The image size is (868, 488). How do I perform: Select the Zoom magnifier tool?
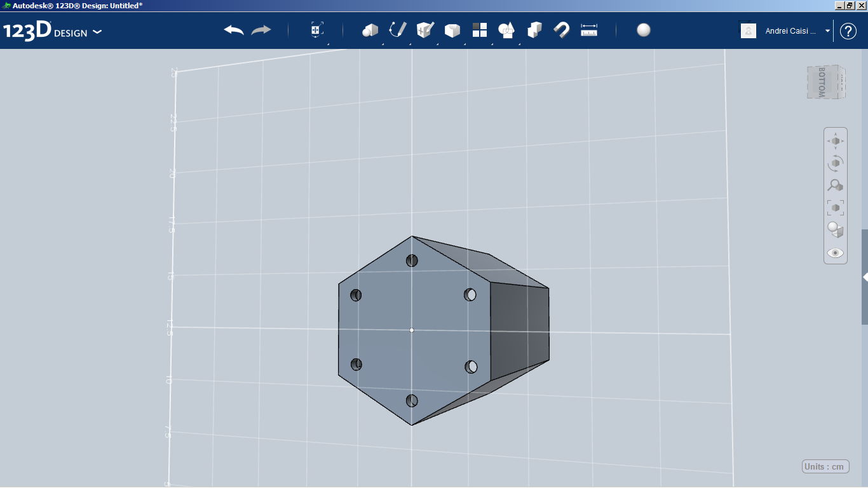pyautogui.click(x=836, y=186)
